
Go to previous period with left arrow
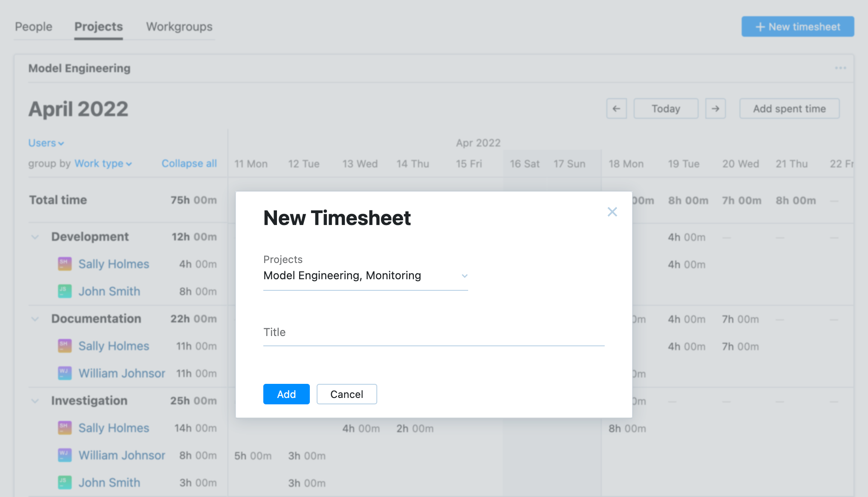617,108
